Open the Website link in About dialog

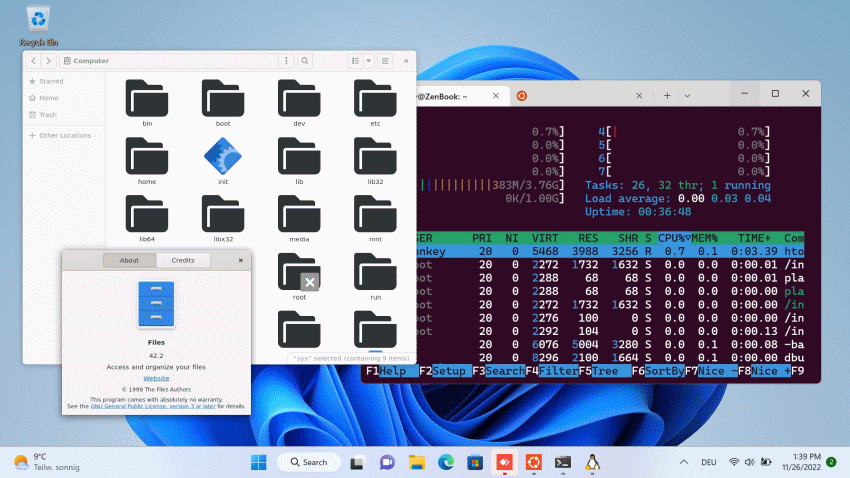click(x=156, y=378)
